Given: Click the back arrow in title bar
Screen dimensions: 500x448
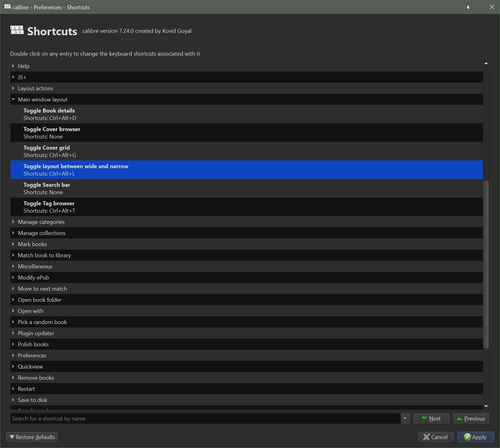Looking at the screenshot, I should (x=468, y=7).
